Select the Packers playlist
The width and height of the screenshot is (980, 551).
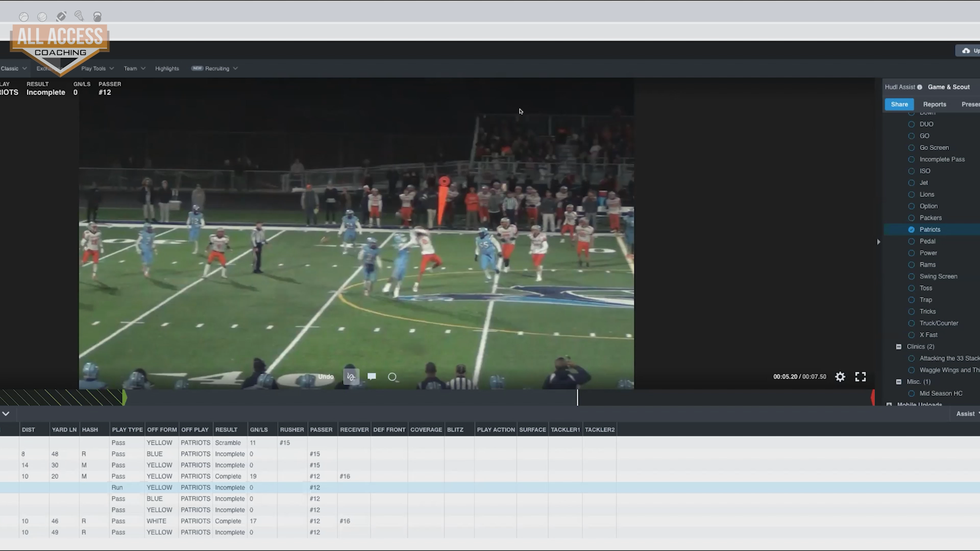pyautogui.click(x=911, y=218)
